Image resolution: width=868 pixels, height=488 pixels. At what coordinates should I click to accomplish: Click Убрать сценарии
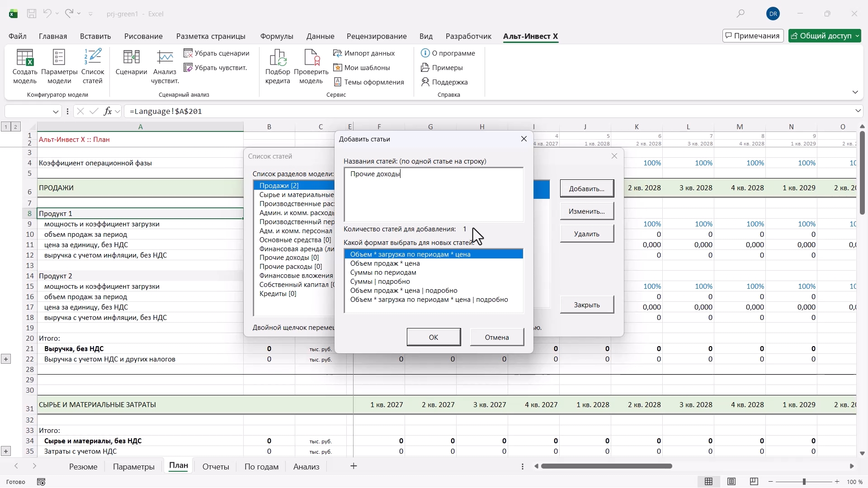(x=217, y=53)
